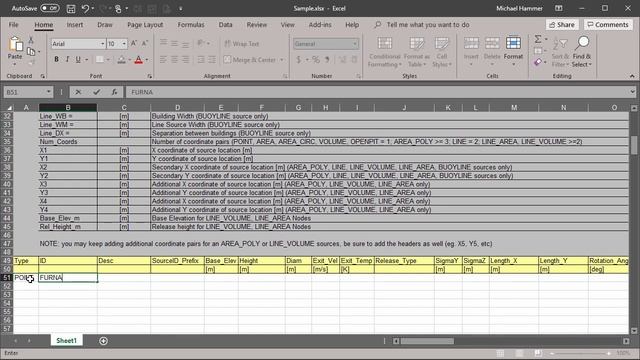
Task: Click the Page Break Preview status icon
Action: [538, 353]
